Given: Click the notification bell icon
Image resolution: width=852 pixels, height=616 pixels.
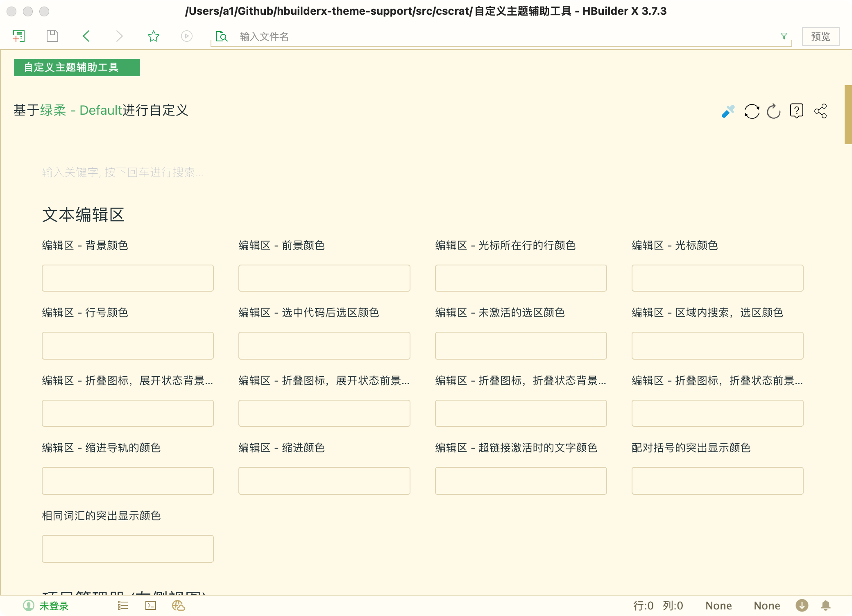Looking at the screenshot, I should point(826,605).
